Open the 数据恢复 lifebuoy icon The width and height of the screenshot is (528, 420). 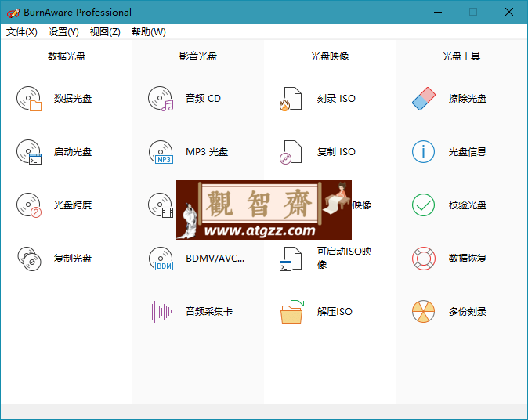[424, 259]
